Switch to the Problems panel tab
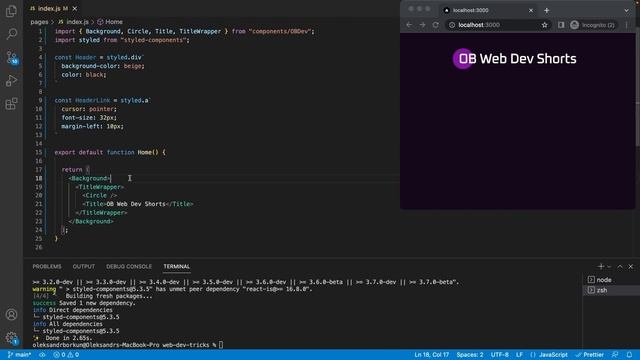Viewport: 640px width, 360px height. [x=47, y=267]
